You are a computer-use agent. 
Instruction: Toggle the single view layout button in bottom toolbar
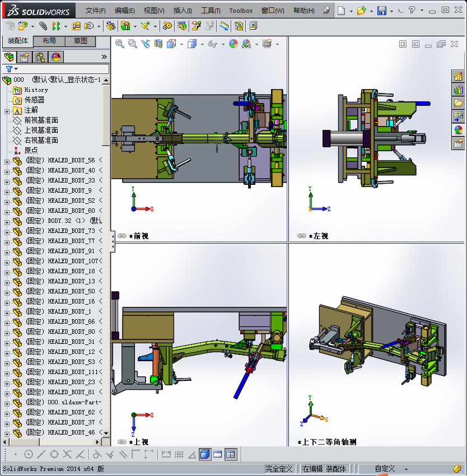218,455
